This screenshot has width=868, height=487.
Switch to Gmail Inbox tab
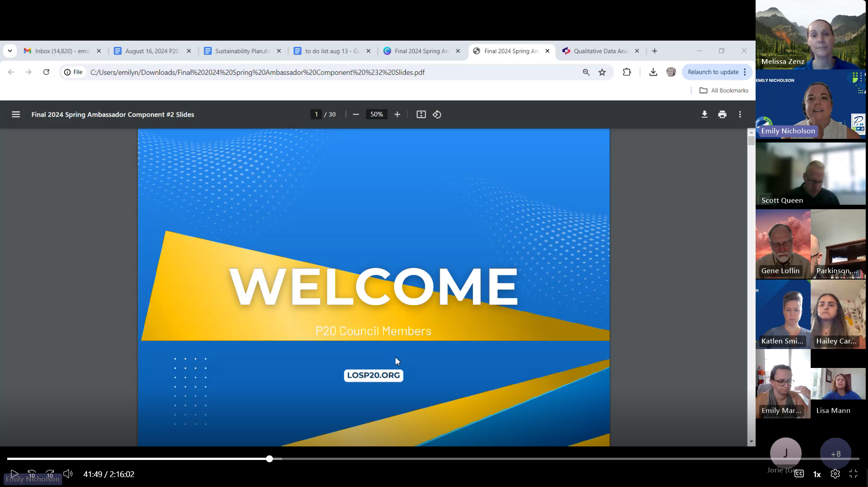click(x=62, y=51)
